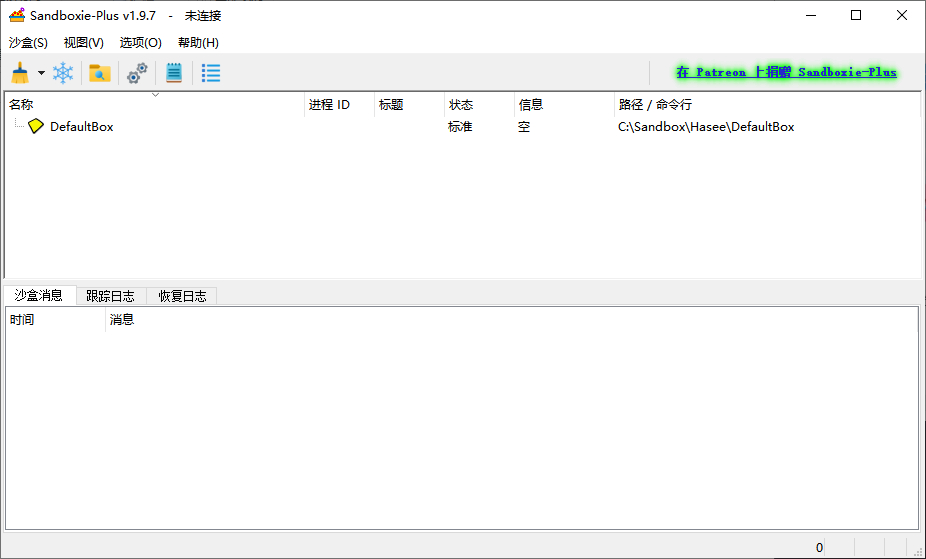926x559 pixels.
Task: Select the DefaultBox sandbox entry
Action: (x=81, y=126)
